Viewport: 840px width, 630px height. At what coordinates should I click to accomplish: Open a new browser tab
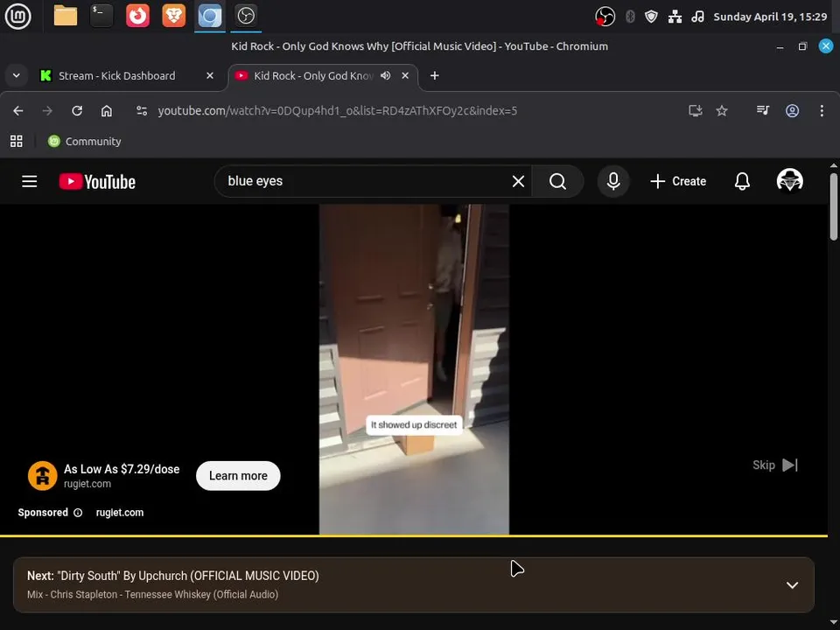tap(435, 75)
